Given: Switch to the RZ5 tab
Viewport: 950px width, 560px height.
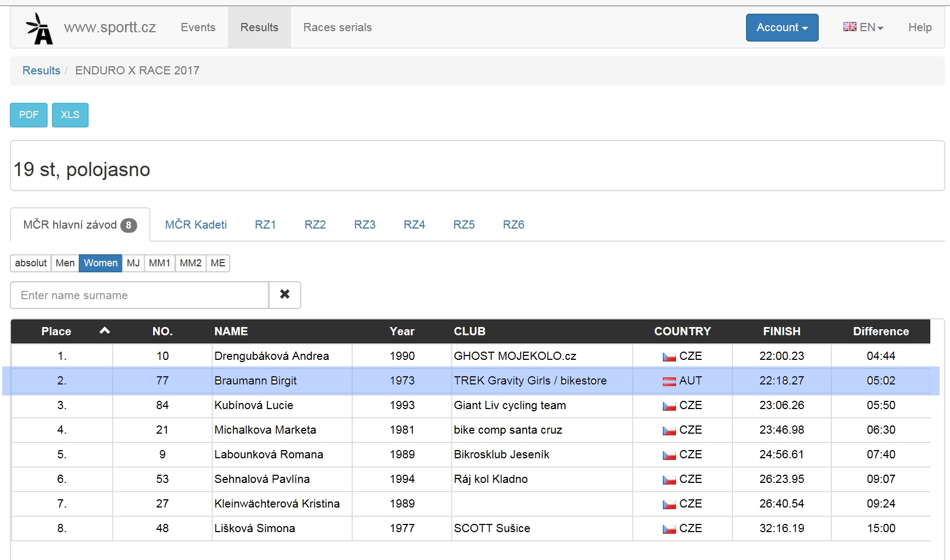Looking at the screenshot, I should 464,225.
